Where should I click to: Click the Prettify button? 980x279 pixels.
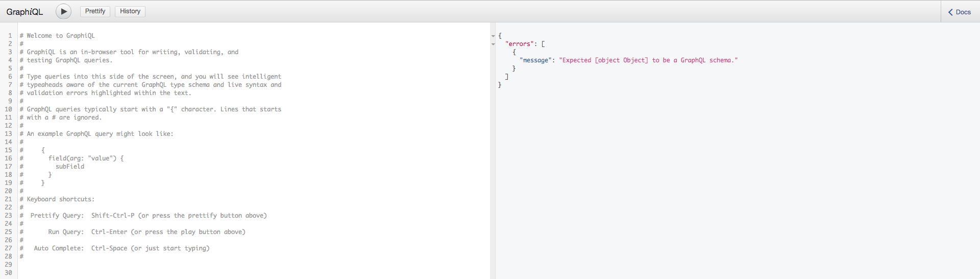tap(95, 11)
